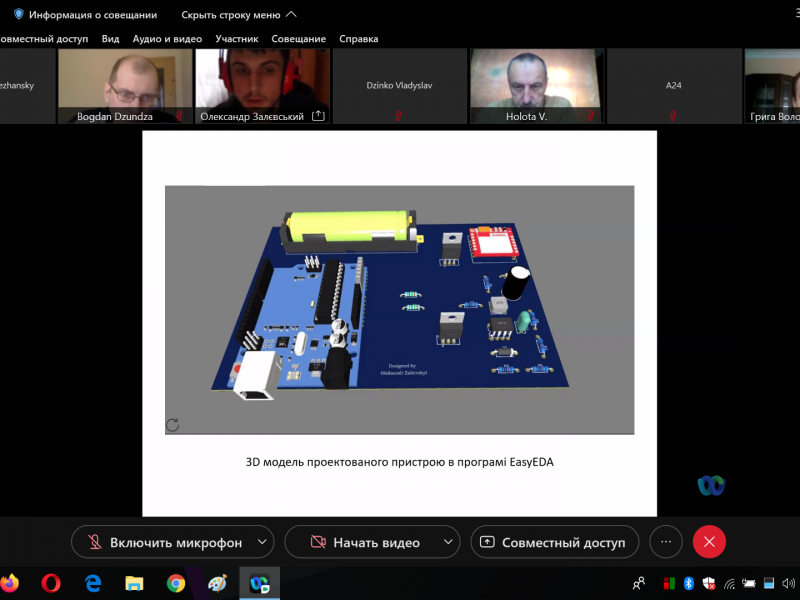Launch Opera browser from the taskbar
Image resolution: width=800 pixels, height=600 pixels.
[x=51, y=583]
